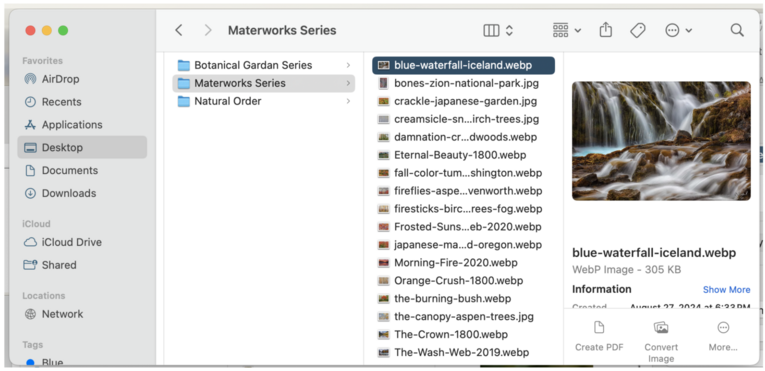765x371 pixels.
Task: Click the Tags icon in toolbar
Action: click(638, 30)
